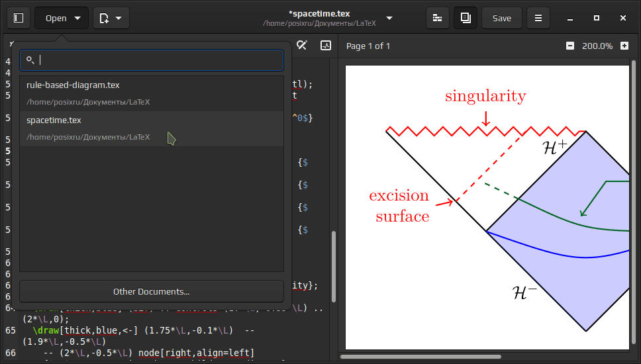This screenshot has height=364, width=641.
Task: Click the editor vertical scrollbar
Action: (x=334, y=267)
